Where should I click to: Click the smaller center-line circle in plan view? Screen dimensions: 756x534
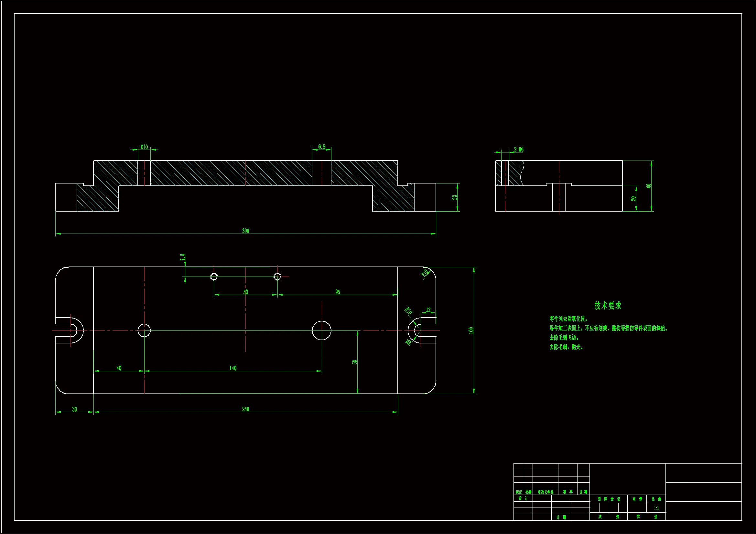pyautogui.click(x=144, y=330)
